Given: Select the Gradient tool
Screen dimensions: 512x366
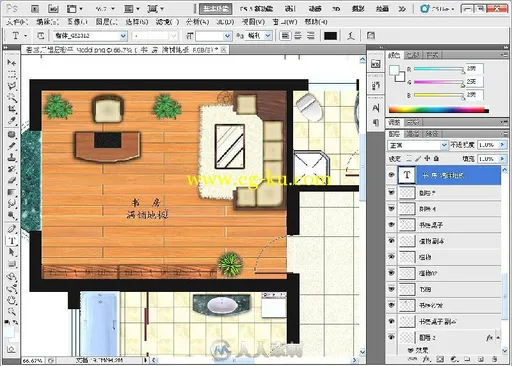Looking at the screenshot, I should (12, 192).
